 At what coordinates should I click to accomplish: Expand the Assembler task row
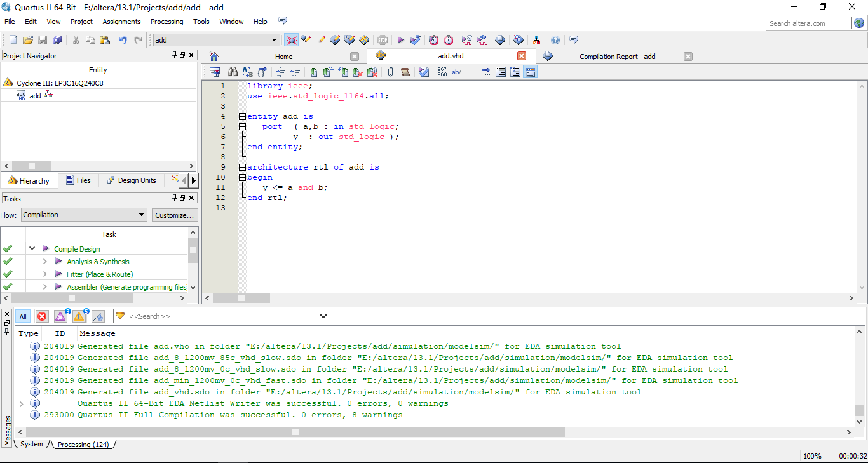point(44,287)
